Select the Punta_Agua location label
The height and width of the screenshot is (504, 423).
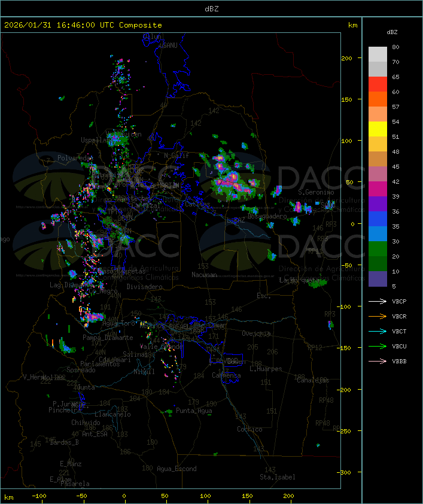[194, 411]
